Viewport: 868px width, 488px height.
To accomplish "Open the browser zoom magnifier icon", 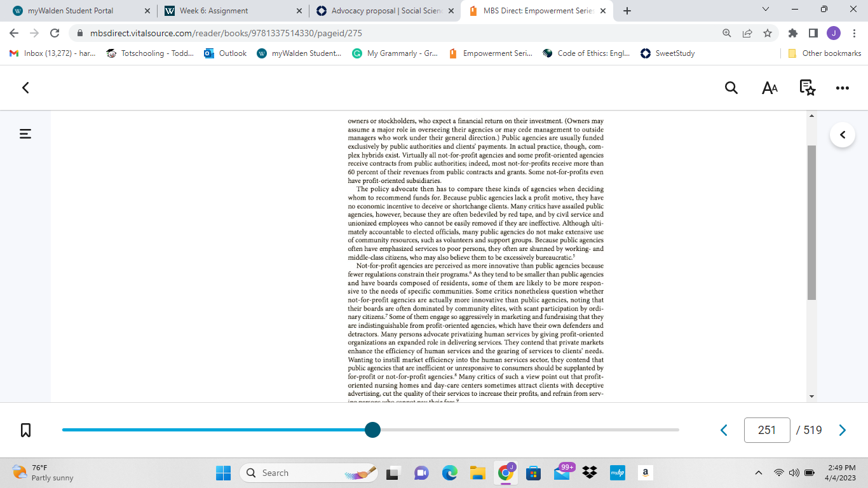I will tap(727, 33).
